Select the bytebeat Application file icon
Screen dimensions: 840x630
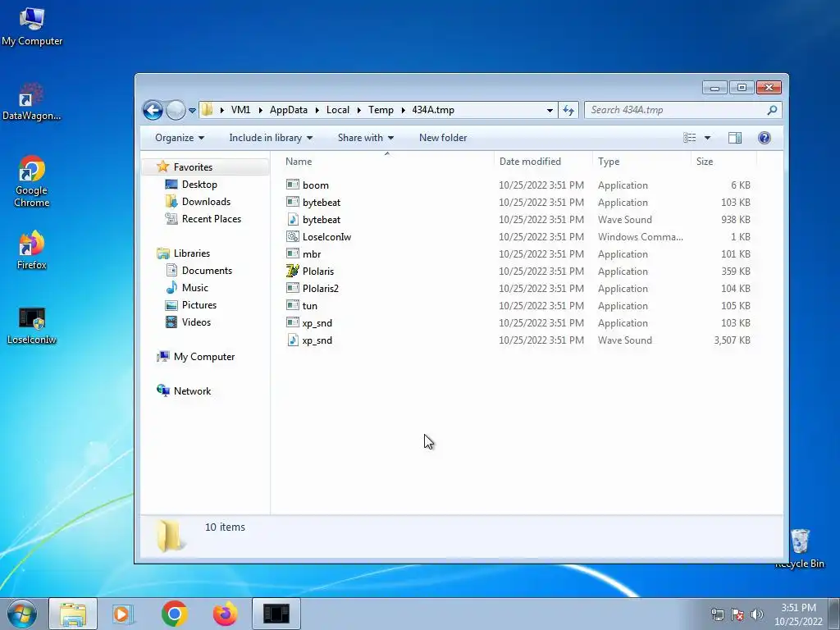click(x=293, y=202)
